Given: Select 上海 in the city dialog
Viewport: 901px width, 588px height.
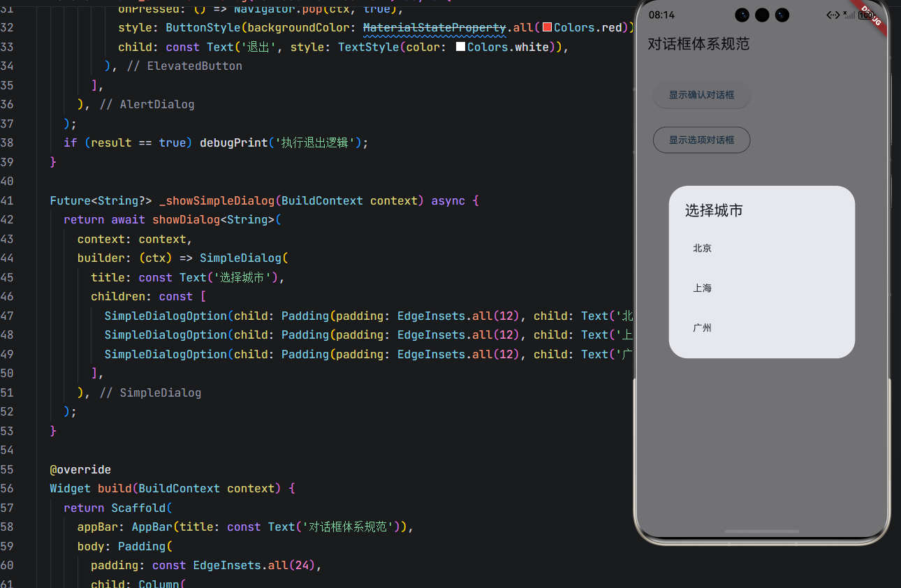Looking at the screenshot, I should pyautogui.click(x=702, y=288).
